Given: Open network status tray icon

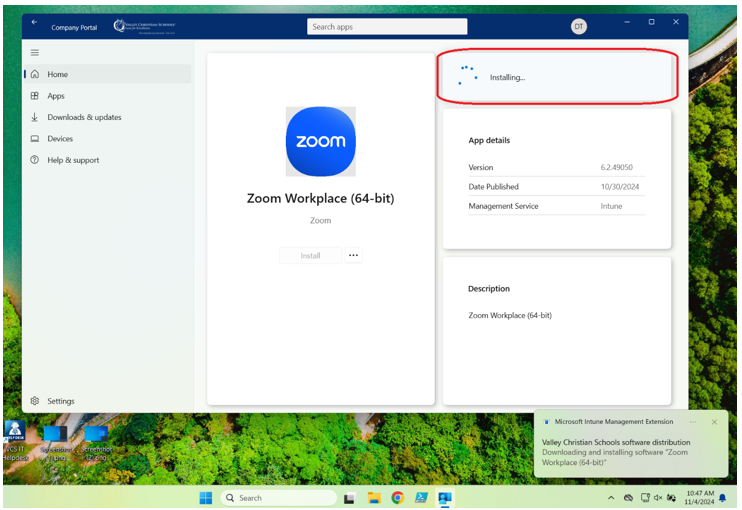Looking at the screenshot, I should tap(645, 498).
